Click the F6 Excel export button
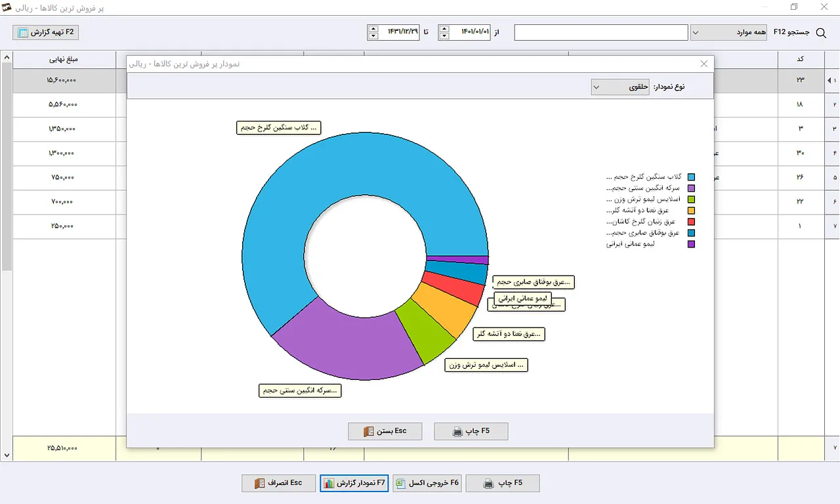Image resolution: width=840 pixels, height=504 pixels. click(x=428, y=483)
